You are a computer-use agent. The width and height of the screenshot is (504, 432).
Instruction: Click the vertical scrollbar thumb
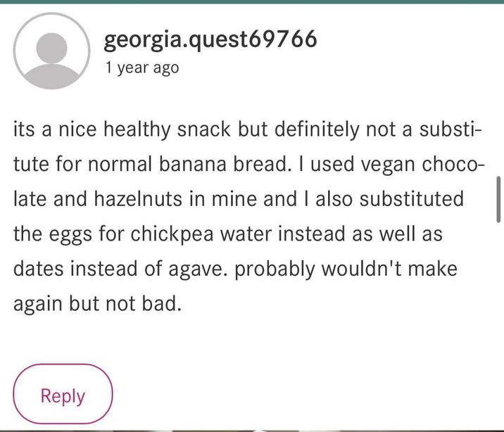point(498,199)
